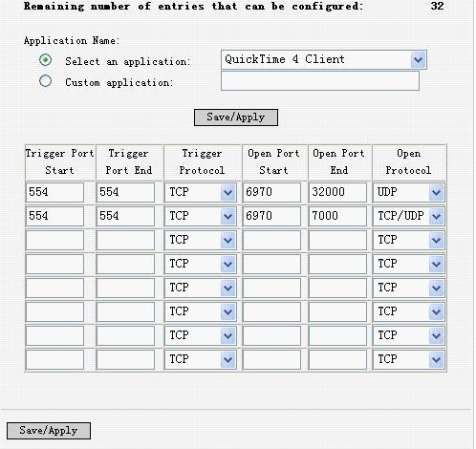Click first row Trigger Port Start field 554
Viewport: 476px width, 449px height.
coord(54,192)
